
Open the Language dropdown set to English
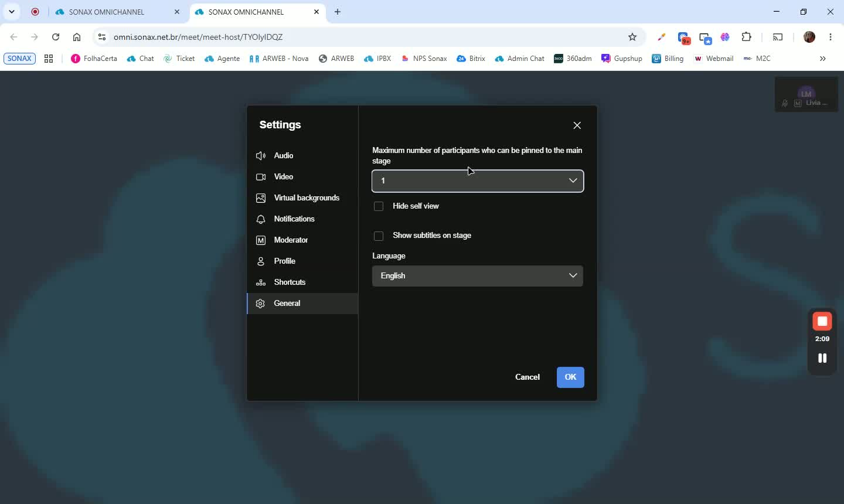[x=478, y=275]
